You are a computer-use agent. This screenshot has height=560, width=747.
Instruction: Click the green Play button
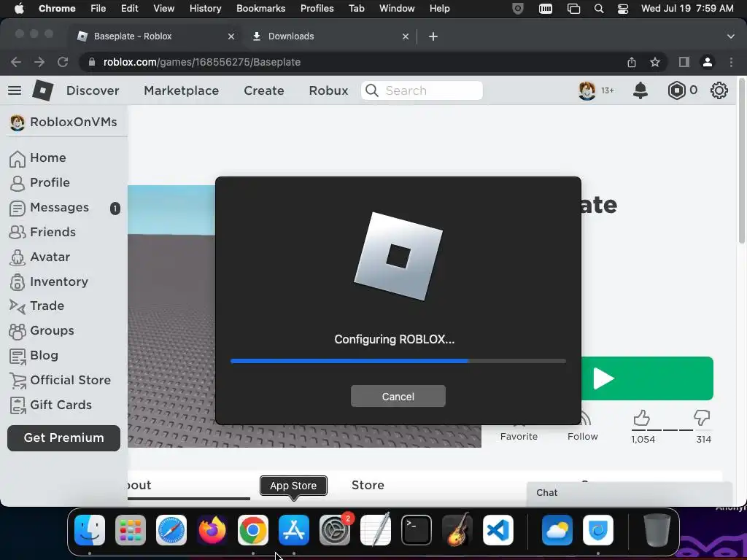coord(647,378)
